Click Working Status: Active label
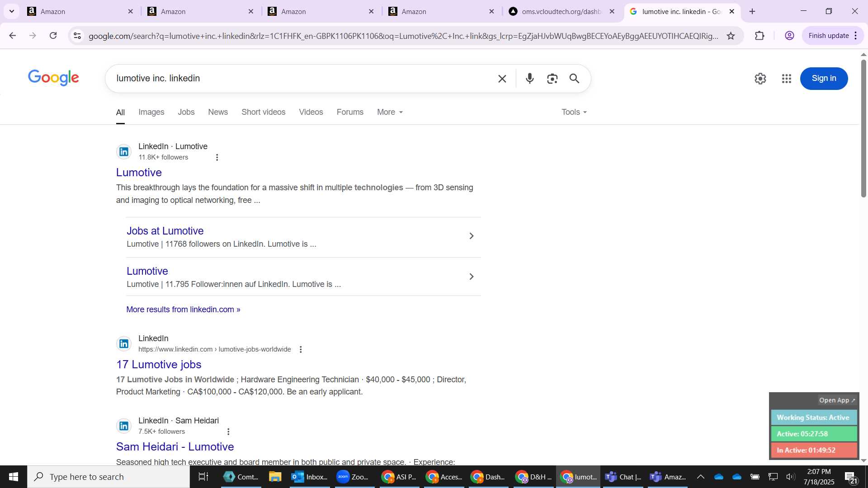Image resolution: width=868 pixels, height=488 pixels. 813,418
